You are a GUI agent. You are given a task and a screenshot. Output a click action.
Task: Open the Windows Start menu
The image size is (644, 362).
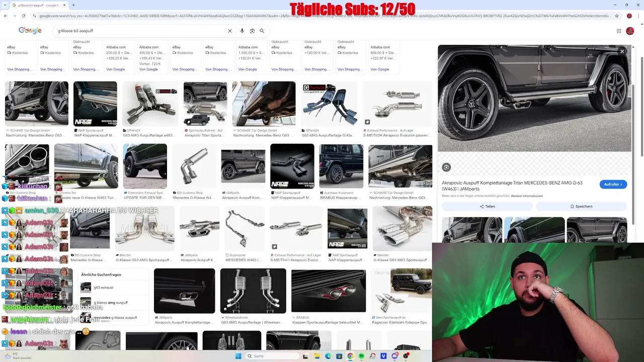[238, 356]
